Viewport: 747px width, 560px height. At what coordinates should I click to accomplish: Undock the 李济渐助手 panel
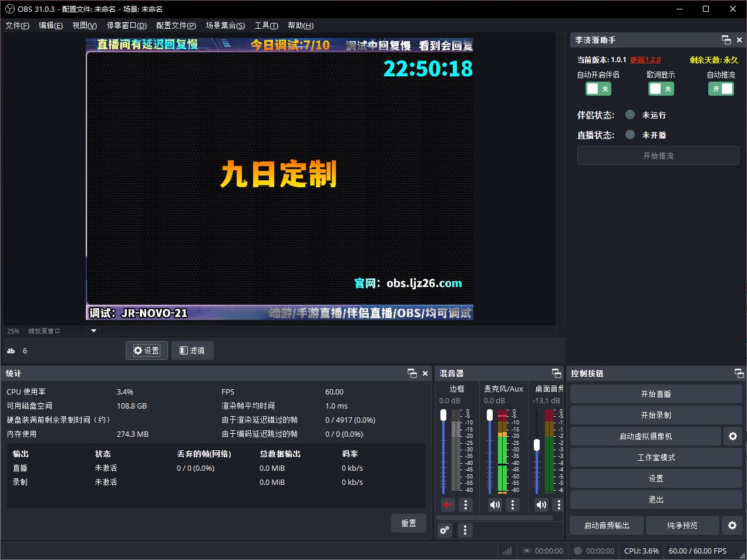click(726, 40)
